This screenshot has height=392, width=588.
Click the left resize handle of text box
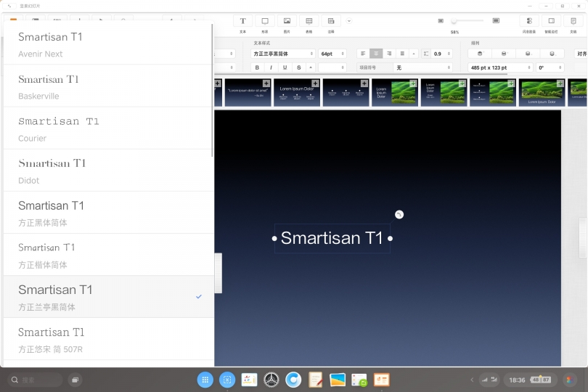click(274, 239)
